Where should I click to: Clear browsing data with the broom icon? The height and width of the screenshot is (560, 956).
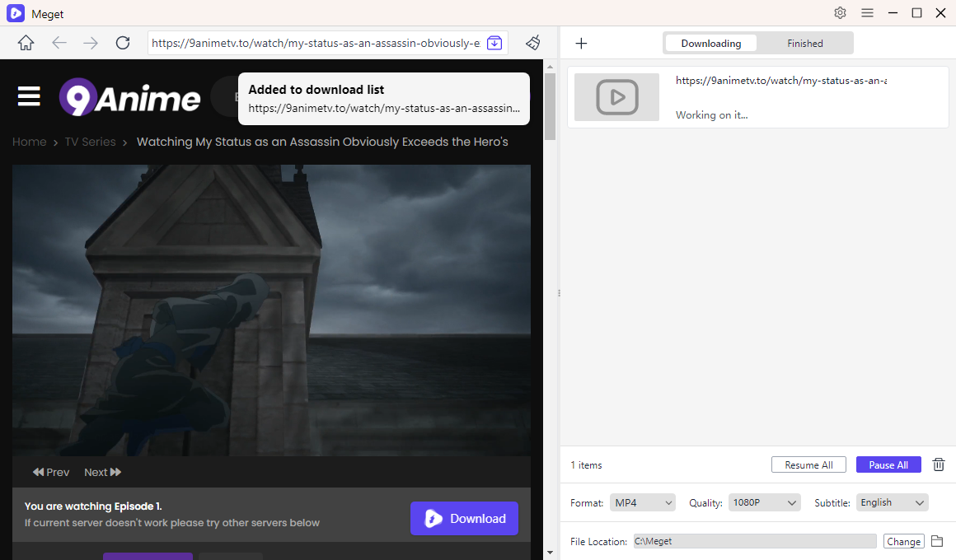click(534, 43)
